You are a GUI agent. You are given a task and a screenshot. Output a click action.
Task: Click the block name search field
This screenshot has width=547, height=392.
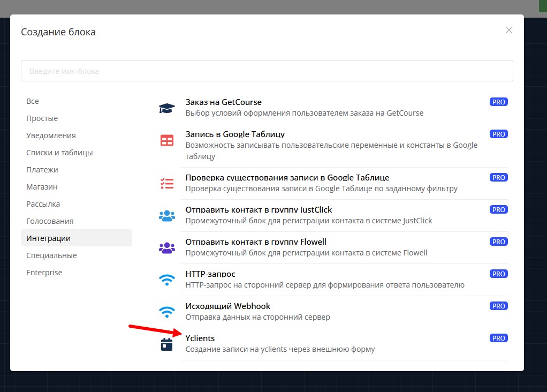coord(267,71)
